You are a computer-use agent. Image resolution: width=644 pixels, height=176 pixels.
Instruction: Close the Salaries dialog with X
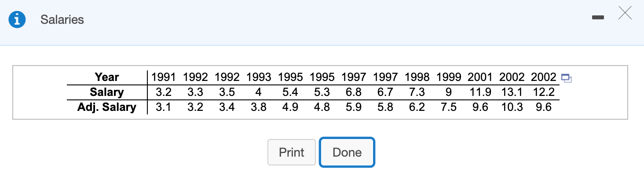point(625,14)
